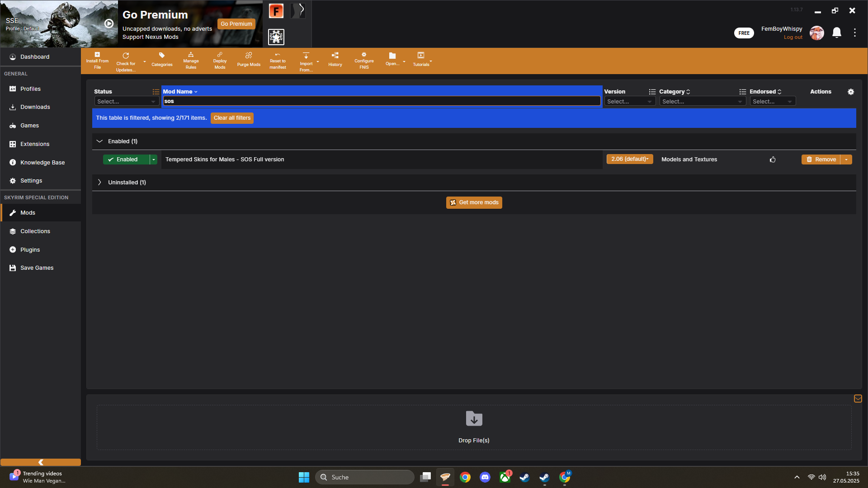The height and width of the screenshot is (488, 868).
Task: Click Windows taskbar search box
Action: coord(365,477)
